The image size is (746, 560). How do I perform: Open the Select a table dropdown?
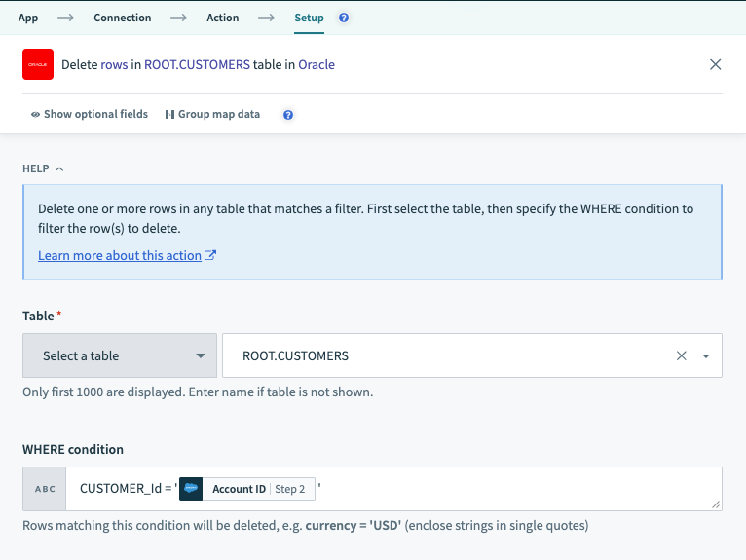(119, 356)
